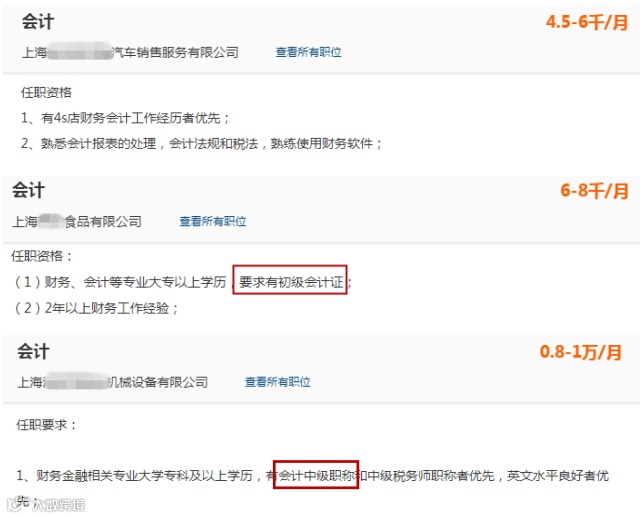Click the 2年以上财务工作经验 requirement line
Image resolution: width=642 pixels, height=518 pixels.
pyautogui.click(x=95, y=308)
